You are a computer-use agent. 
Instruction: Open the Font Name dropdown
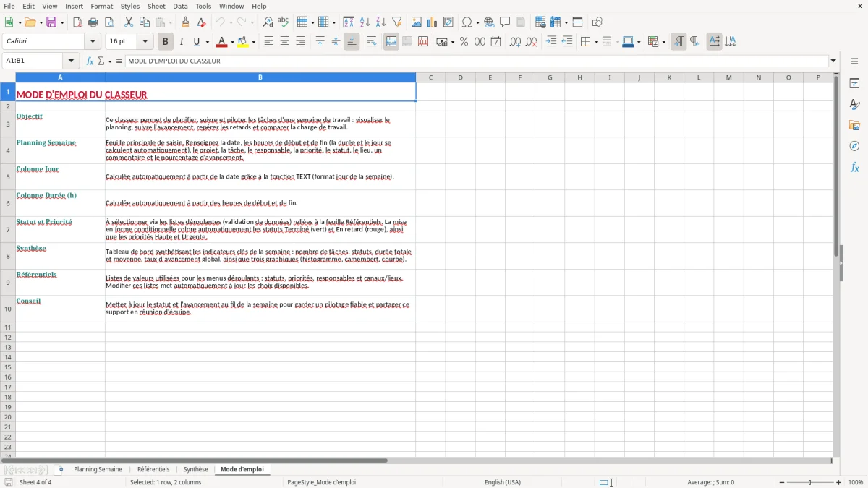pos(93,42)
